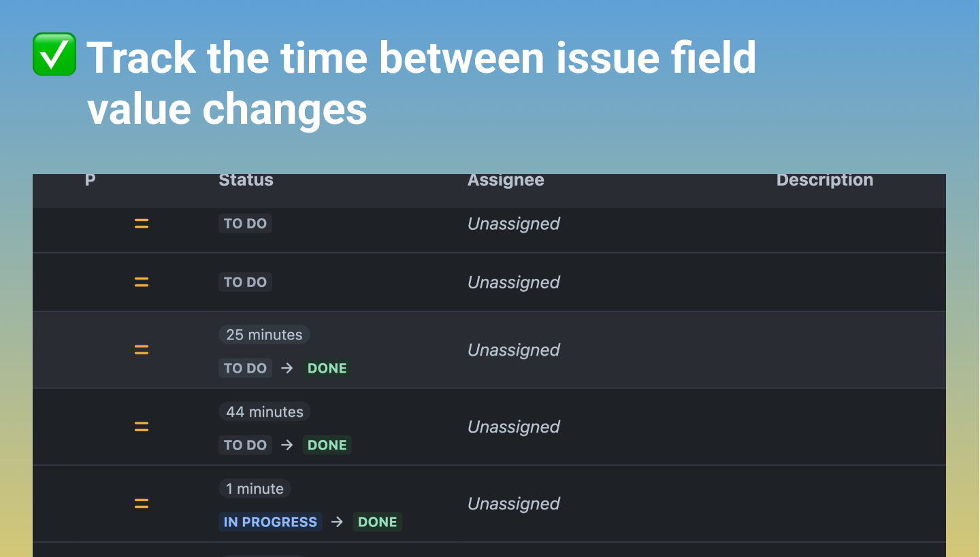Open the Unassigned assignee in the 1 minute row
This screenshot has width=980, height=557.
click(x=513, y=504)
